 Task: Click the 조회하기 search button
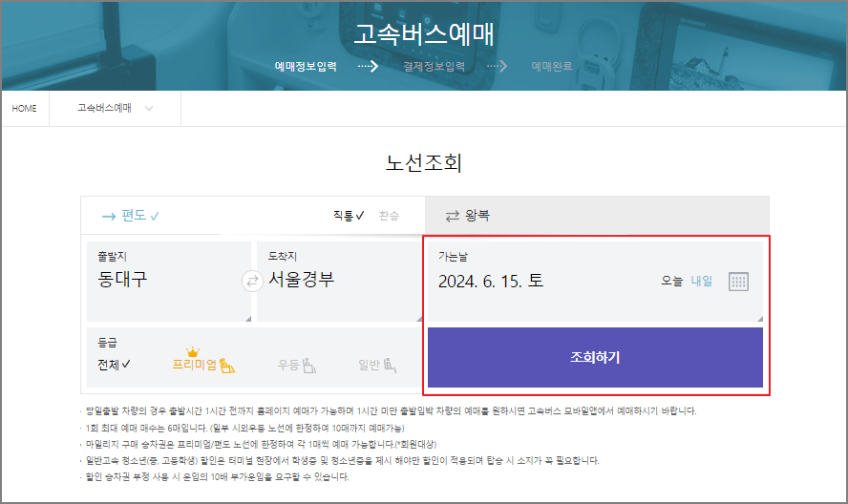pos(595,357)
